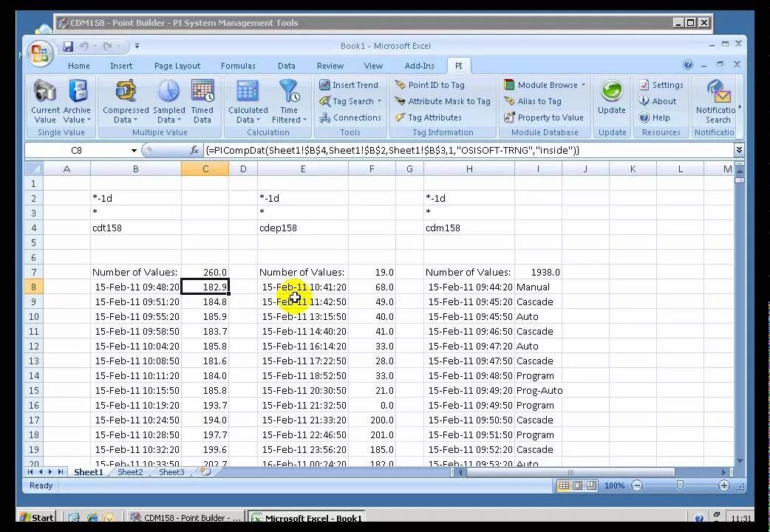Click the Zoom In plus button

724,486
